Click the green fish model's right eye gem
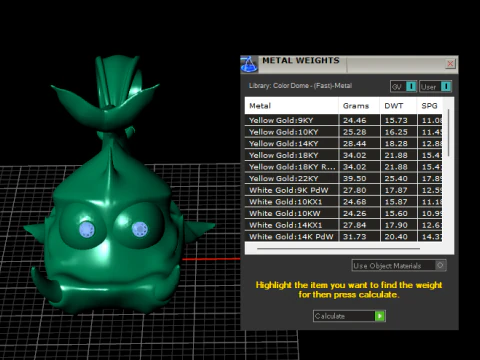This screenshot has height=360, width=480. pyautogui.click(x=140, y=229)
